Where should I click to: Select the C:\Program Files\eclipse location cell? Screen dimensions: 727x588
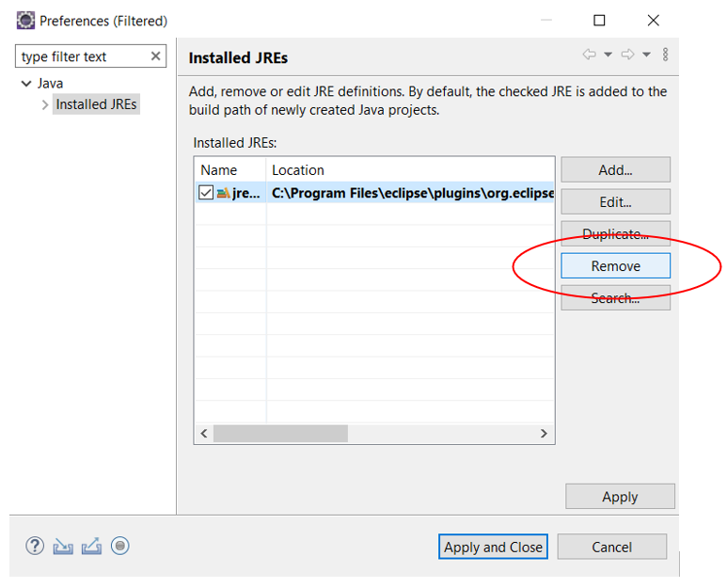point(410,193)
